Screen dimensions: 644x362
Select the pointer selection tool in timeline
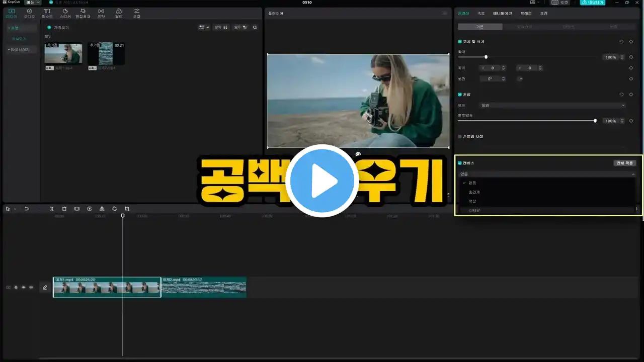coord(8,209)
